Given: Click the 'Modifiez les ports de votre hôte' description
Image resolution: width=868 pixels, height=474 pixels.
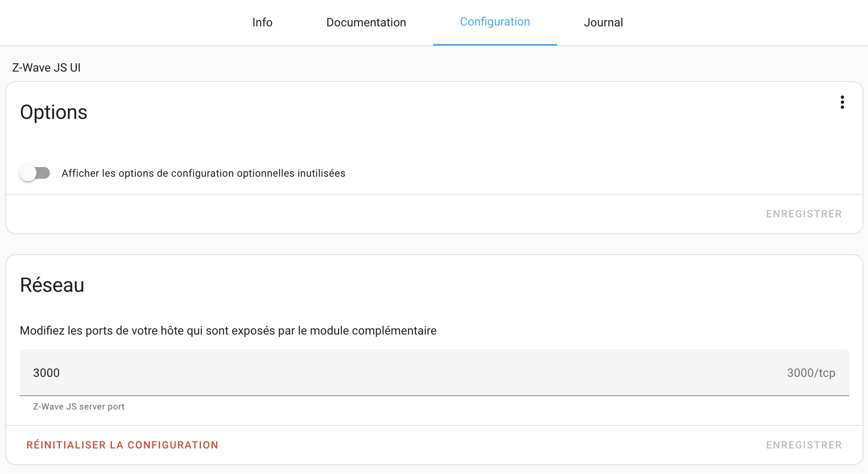Looking at the screenshot, I should tap(228, 330).
